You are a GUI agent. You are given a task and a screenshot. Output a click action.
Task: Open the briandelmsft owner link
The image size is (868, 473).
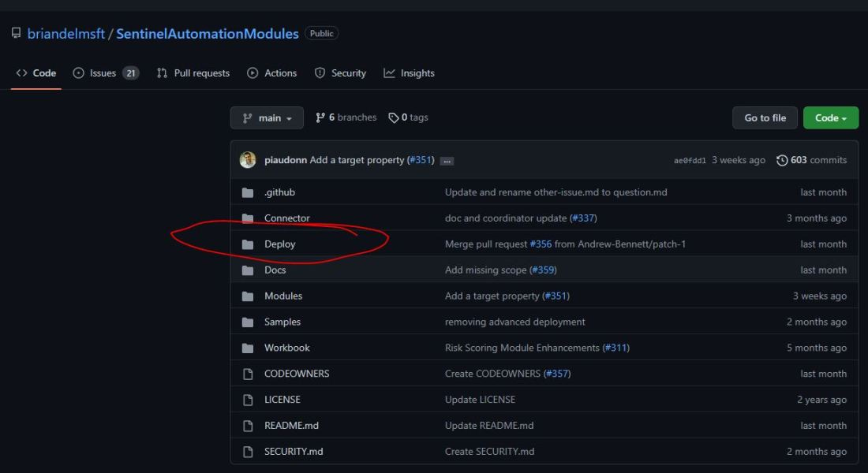(65, 34)
